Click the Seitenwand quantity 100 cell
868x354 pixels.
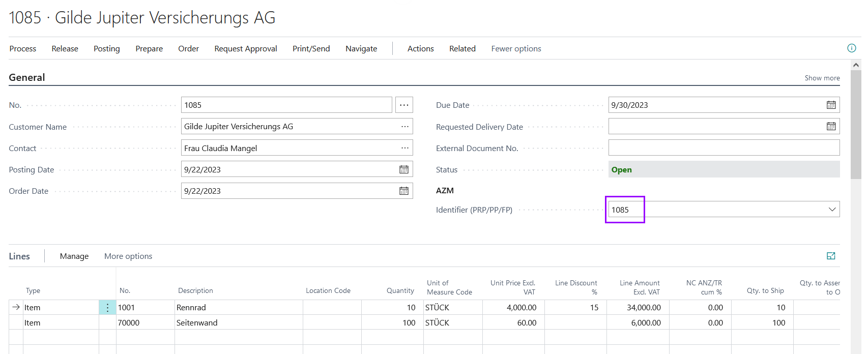[392, 322]
